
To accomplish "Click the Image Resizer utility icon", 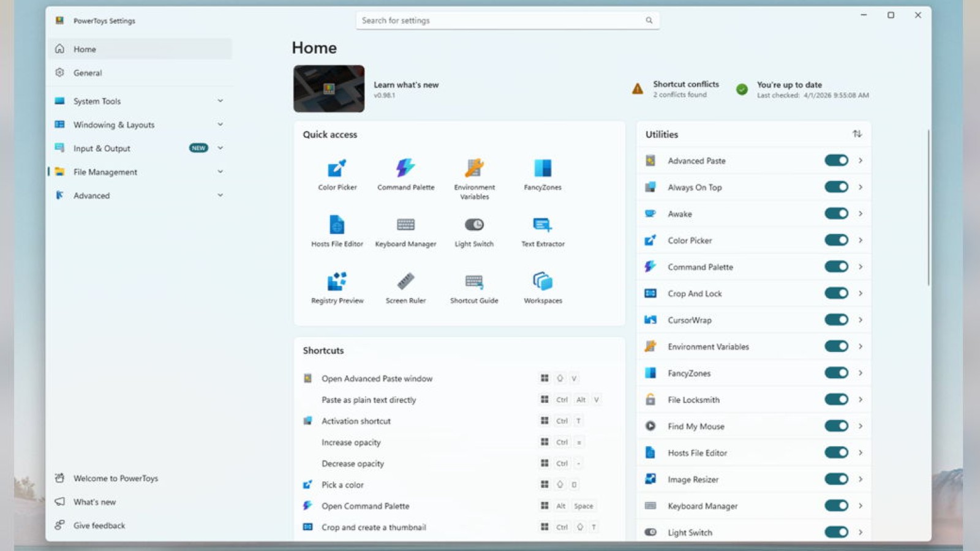I will pyautogui.click(x=650, y=479).
